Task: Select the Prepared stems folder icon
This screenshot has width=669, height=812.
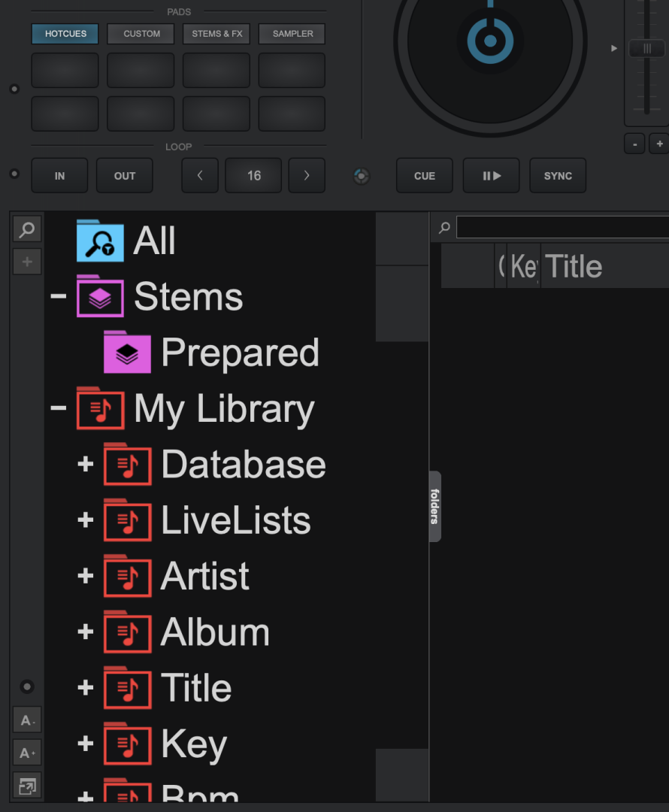Action: (x=127, y=352)
